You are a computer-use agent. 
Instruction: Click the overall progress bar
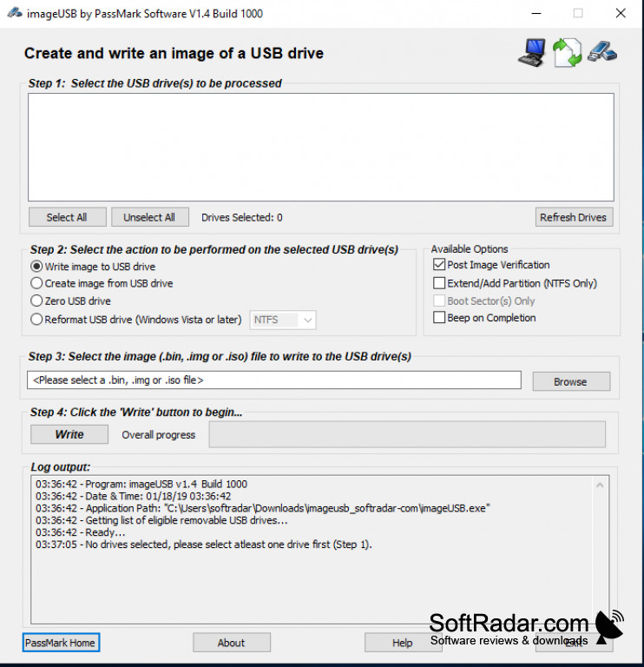(x=407, y=434)
